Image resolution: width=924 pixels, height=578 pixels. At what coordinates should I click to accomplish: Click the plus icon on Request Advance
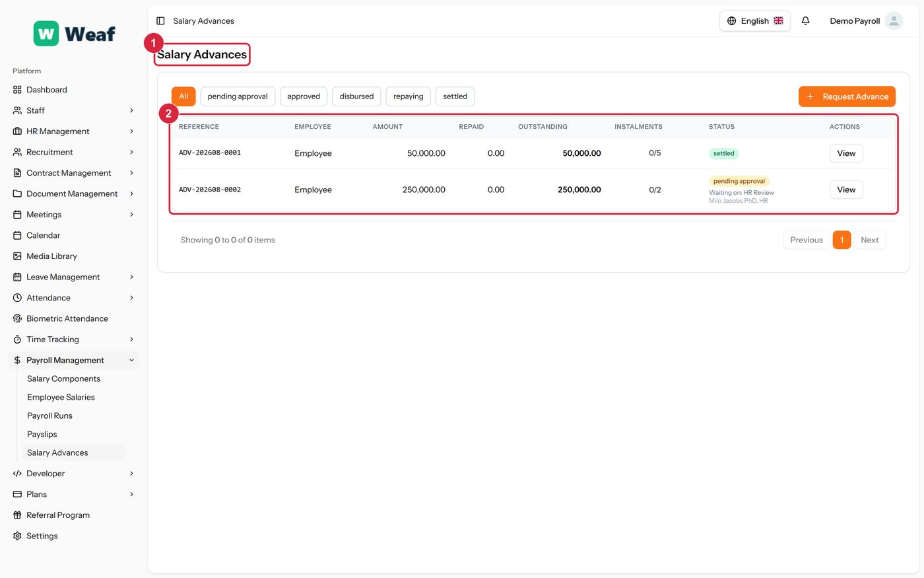(x=810, y=96)
